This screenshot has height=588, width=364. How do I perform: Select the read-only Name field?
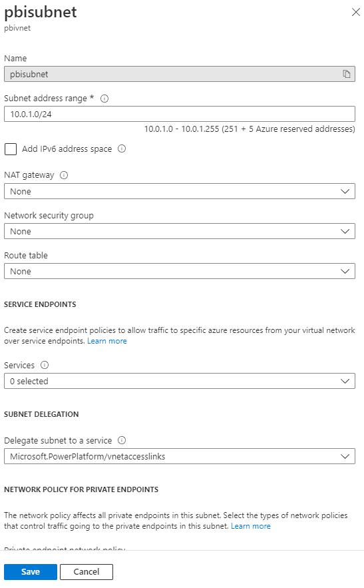[180, 75]
